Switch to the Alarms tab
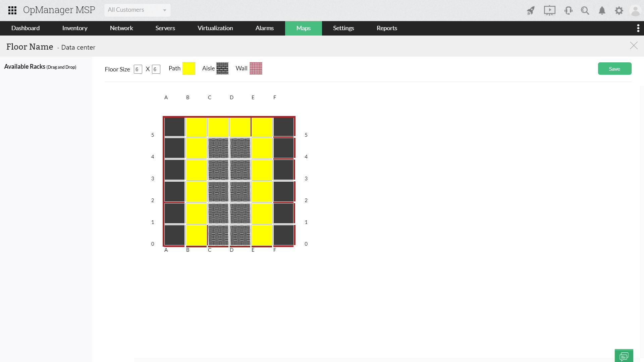This screenshot has height=362, width=644. (264, 28)
